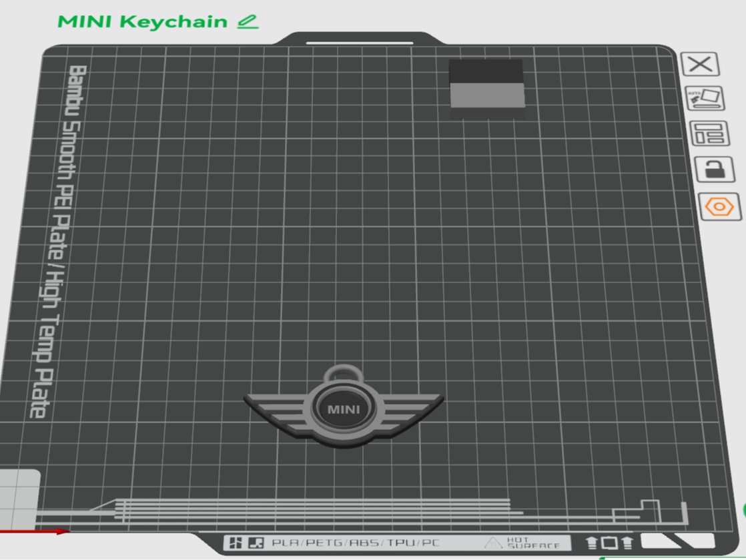Screen dimensions: 746x560
Task: Arrange objects on plate icon
Action: tap(709, 133)
